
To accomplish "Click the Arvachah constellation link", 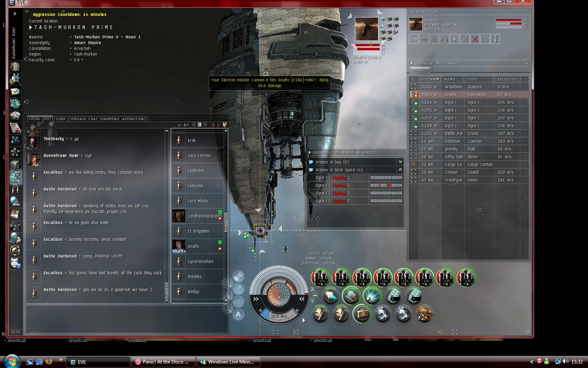I will pyautogui.click(x=82, y=48).
